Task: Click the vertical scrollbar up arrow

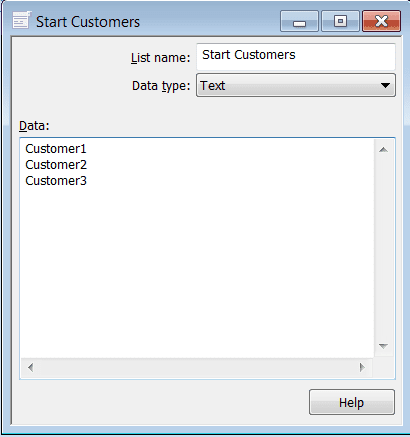Action: pyautogui.click(x=384, y=149)
